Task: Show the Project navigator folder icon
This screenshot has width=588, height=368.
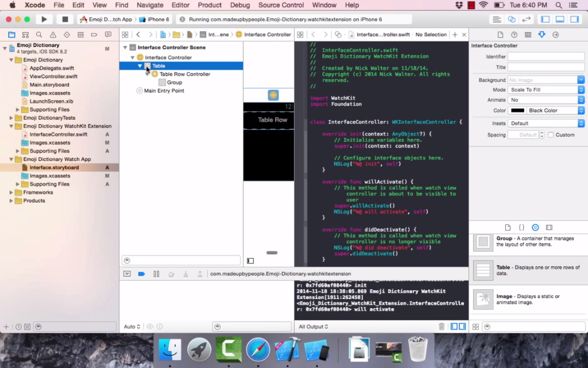Action: click(x=12, y=35)
